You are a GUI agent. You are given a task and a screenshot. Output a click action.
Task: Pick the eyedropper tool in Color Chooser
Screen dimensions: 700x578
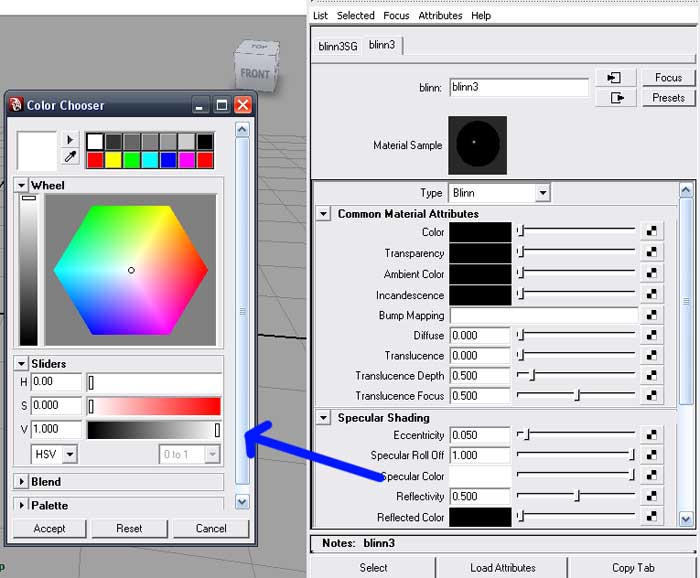tap(70, 157)
